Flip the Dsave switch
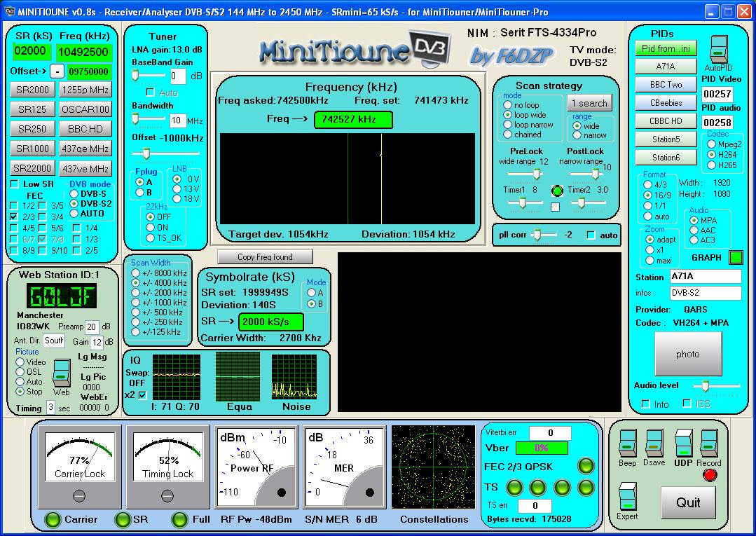 tap(654, 443)
